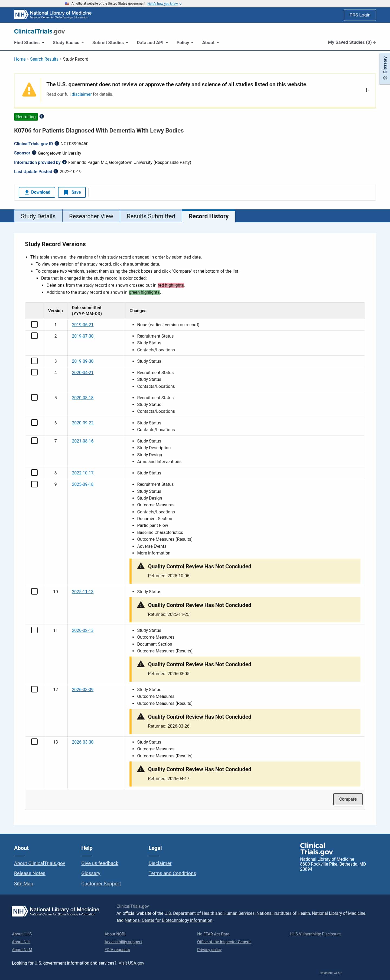The image size is (390, 980).
Task: Select checkbox for version 1
Action: click(34, 324)
